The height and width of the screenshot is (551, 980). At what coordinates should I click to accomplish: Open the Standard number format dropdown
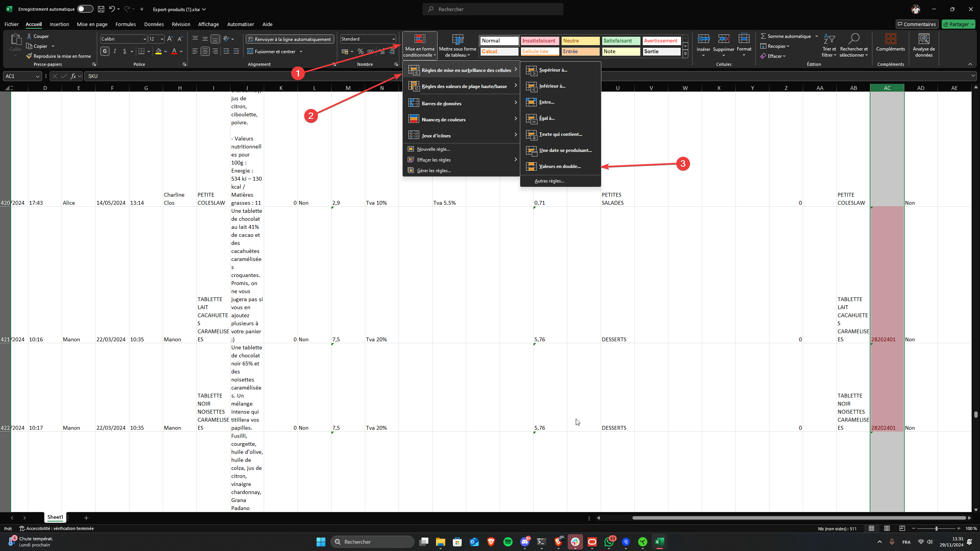[x=393, y=39]
